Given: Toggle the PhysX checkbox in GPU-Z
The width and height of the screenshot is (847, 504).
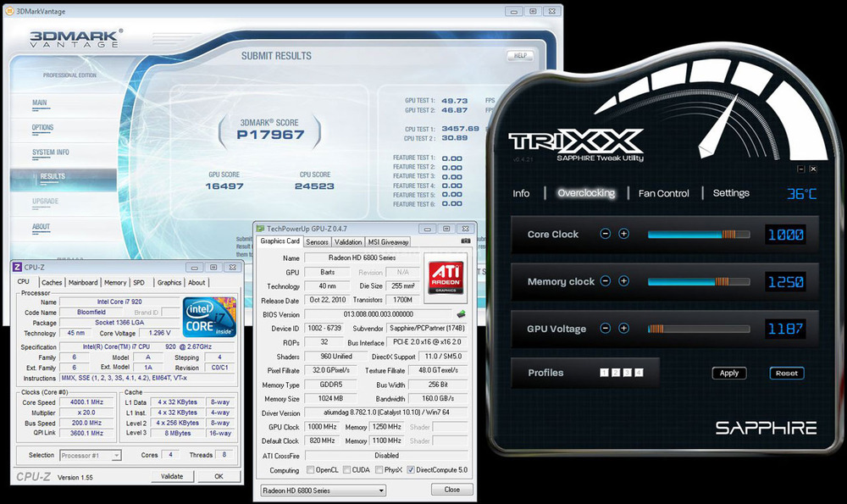Looking at the screenshot, I should coord(379,470).
